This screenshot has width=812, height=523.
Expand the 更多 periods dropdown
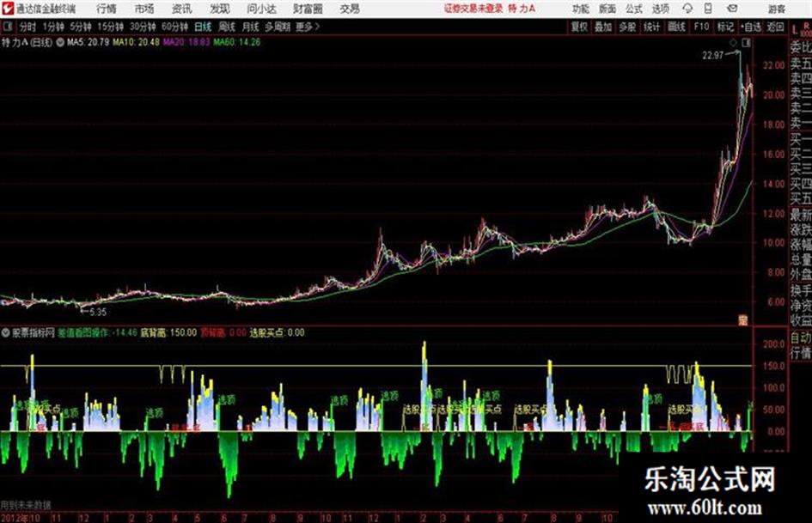308,27
